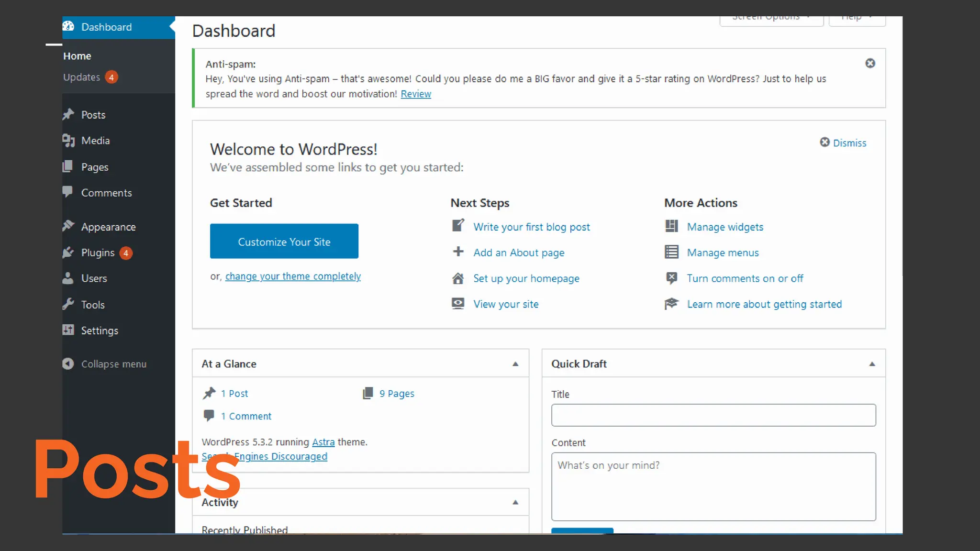Click the Appearance paintbrush icon
The height and width of the screenshot is (551, 980).
coord(68,226)
